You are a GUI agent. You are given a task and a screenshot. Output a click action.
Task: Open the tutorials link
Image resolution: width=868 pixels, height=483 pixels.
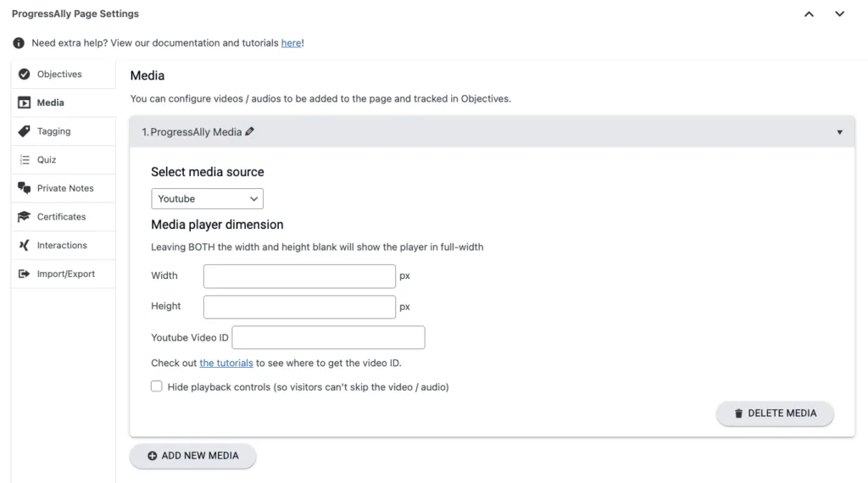pyautogui.click(x=226, y=364)
